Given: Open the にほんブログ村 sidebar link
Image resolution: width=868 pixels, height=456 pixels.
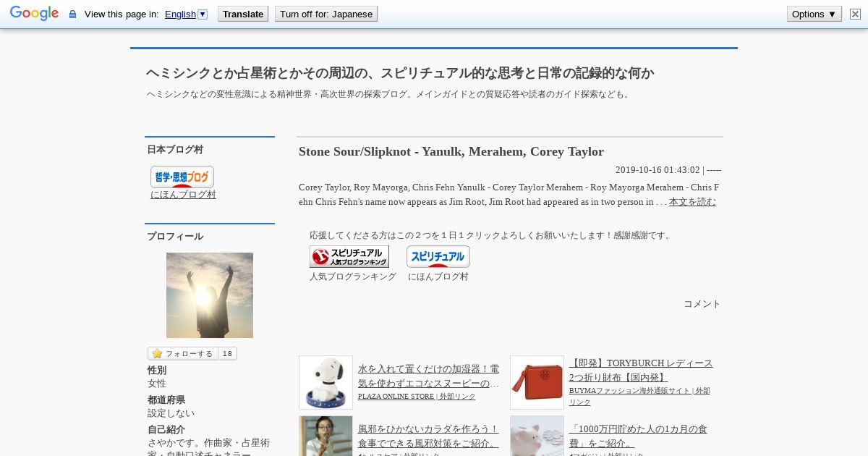Looking at the screenshot, I should 183,195.
